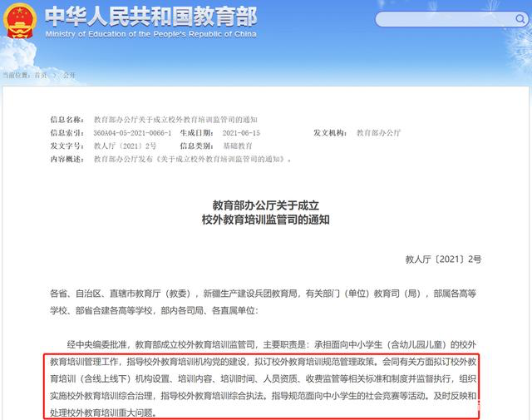Select the 内容概述 summary text
This screenshot has height=420, width=532.
192,159
